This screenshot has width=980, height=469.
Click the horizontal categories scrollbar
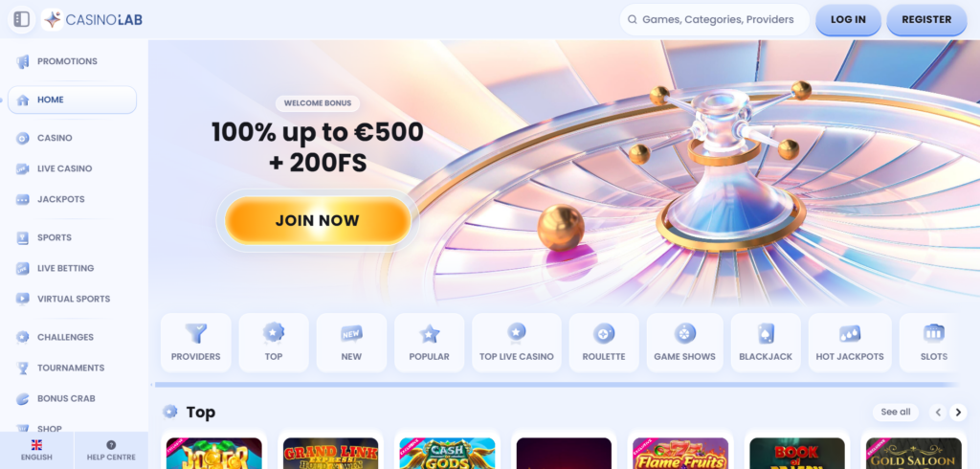pos(556,385)
